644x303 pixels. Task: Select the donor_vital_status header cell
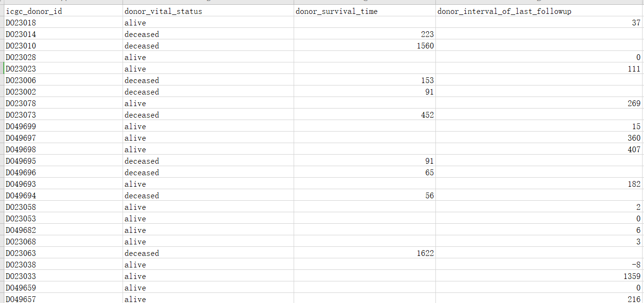point(208,11)
